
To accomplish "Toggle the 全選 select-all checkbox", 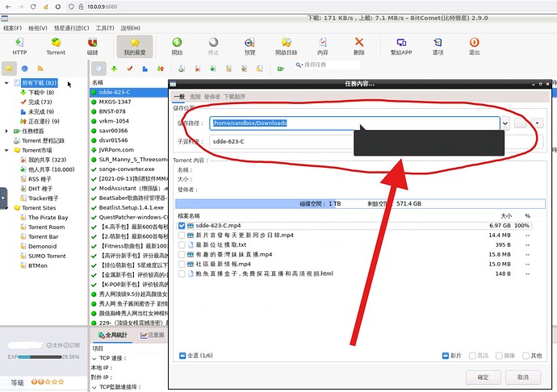I will [x=182, y=355].
